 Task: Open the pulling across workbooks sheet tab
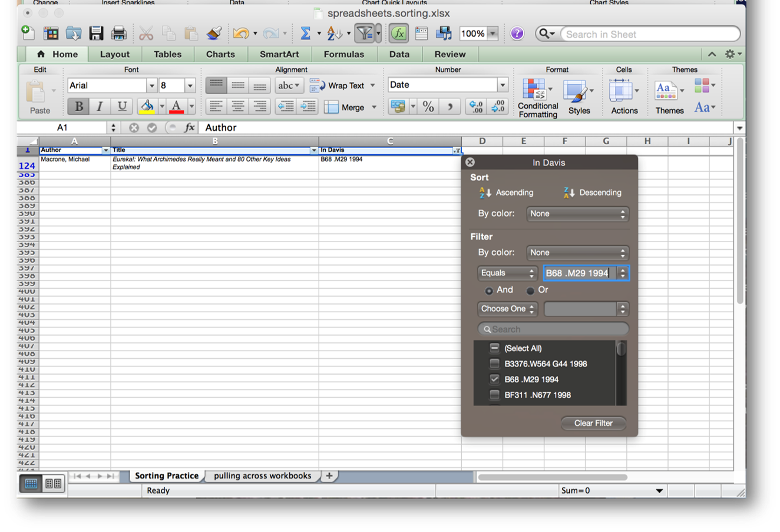click(262, 475)
